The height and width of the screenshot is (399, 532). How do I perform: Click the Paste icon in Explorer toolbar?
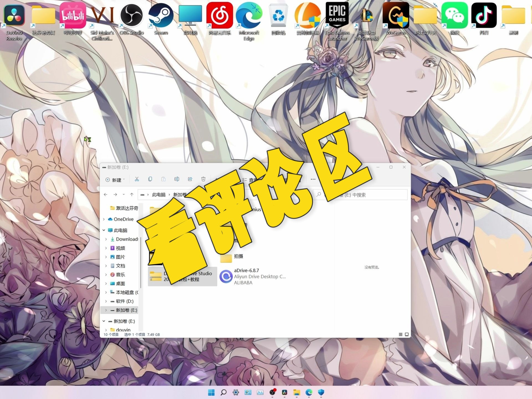[x=163, y=179]
